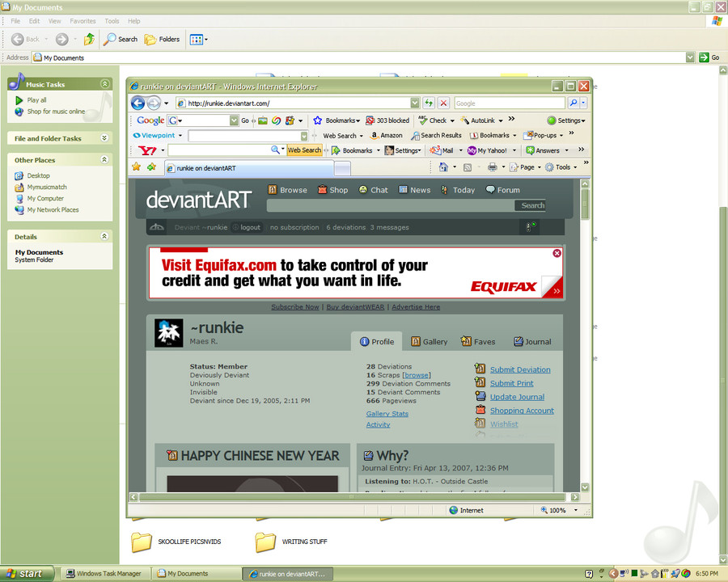Click the Update Journal link
This screenshot has height=582, width=728.
[517, 397]
